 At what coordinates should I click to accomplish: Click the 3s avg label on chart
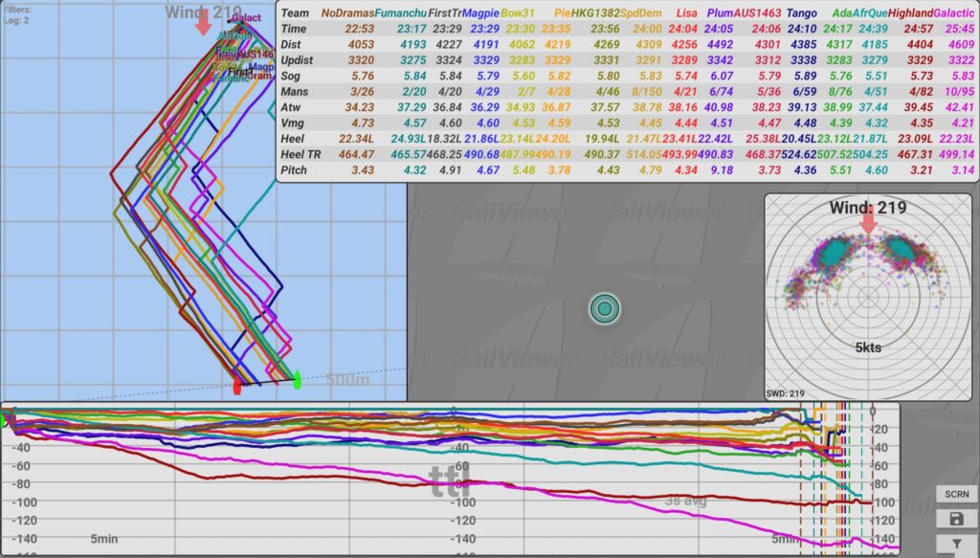(x=685, y=501)
